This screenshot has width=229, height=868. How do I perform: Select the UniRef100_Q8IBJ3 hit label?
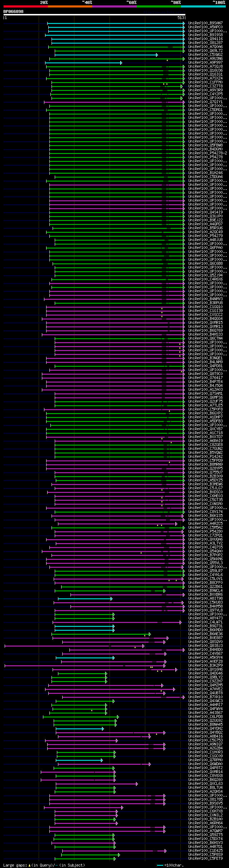tap(205, 646)
